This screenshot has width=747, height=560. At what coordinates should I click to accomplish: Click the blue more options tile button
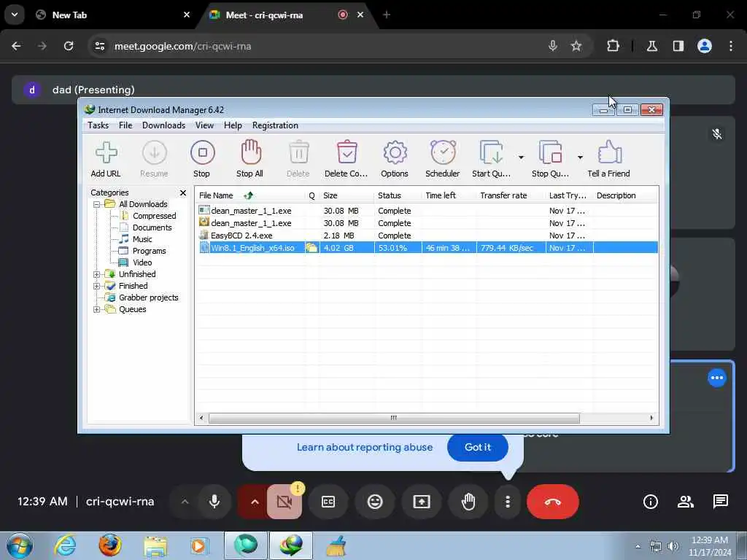pos(717,378)
